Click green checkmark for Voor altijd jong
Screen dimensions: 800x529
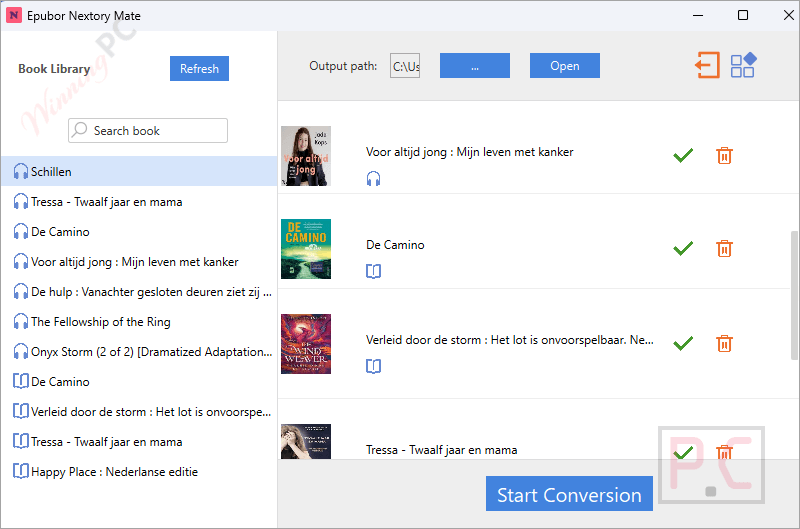[683, 155]
